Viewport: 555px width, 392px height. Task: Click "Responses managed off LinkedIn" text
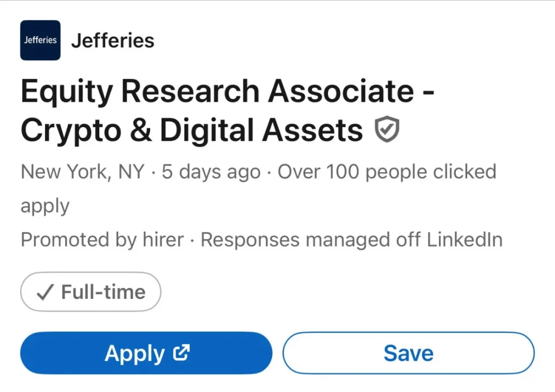pos(352,239)
